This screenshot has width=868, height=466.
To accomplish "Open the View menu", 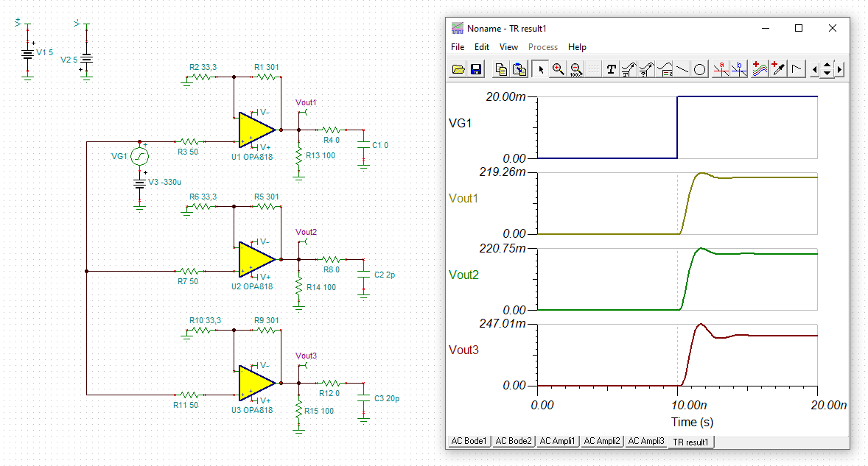I will tap(508, 47).
